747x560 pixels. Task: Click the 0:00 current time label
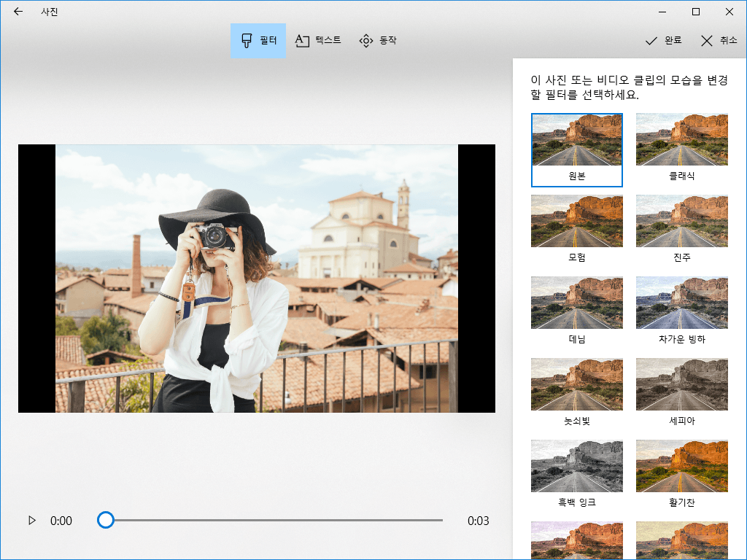61,521
